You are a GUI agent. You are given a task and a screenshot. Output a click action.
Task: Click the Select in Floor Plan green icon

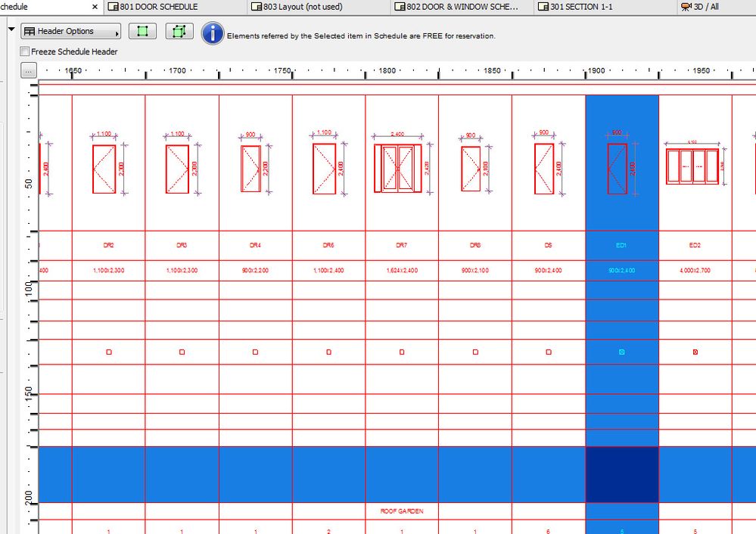(x=142, y=31)
